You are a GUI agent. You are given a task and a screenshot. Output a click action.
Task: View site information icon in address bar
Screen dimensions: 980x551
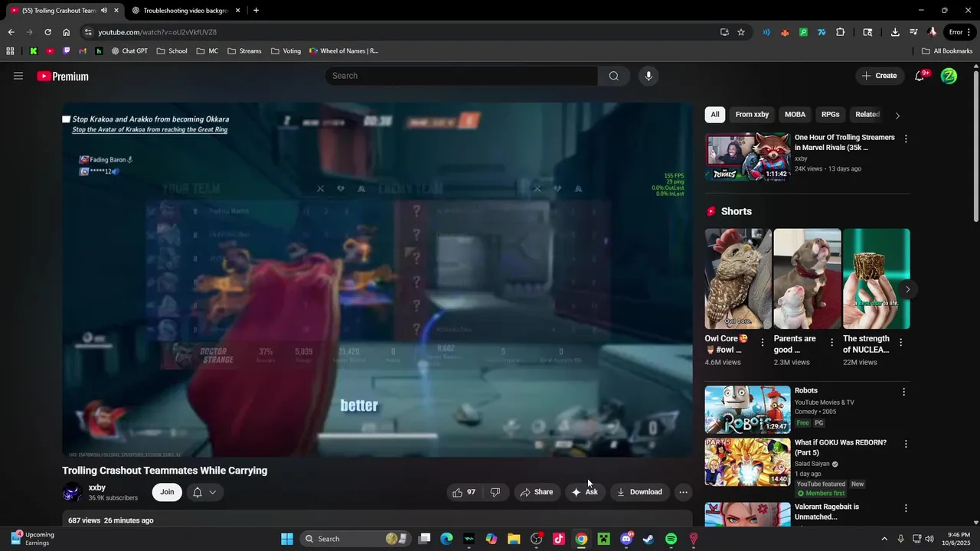(x=88, y=32)
